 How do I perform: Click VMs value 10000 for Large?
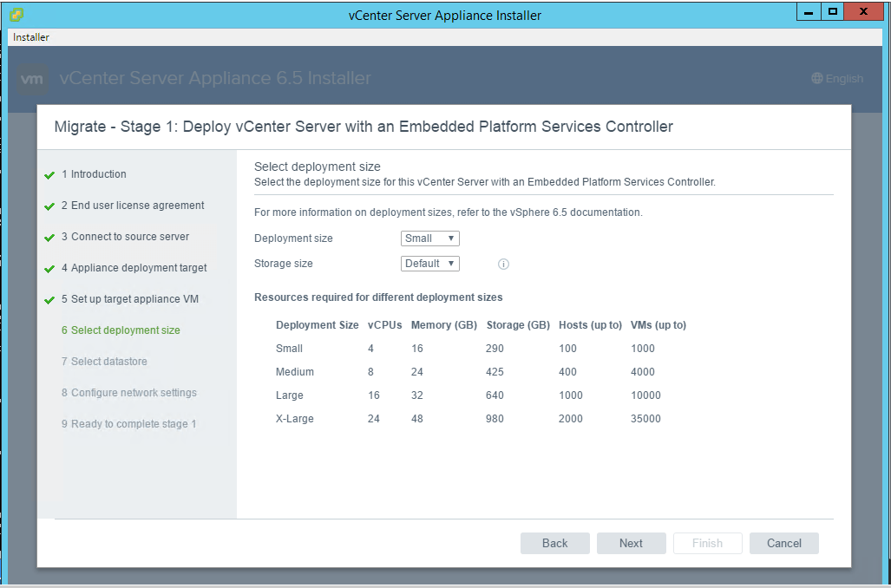point(646,395)
